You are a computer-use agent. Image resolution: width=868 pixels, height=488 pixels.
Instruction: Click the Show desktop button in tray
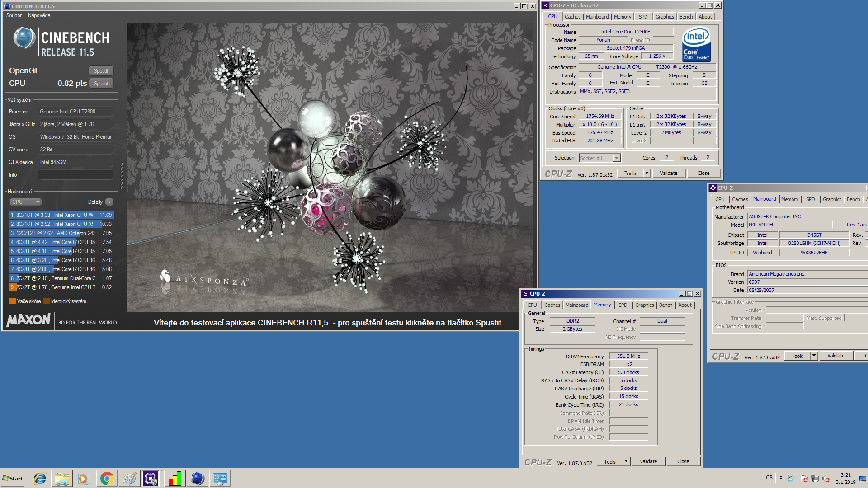(863, 479)
